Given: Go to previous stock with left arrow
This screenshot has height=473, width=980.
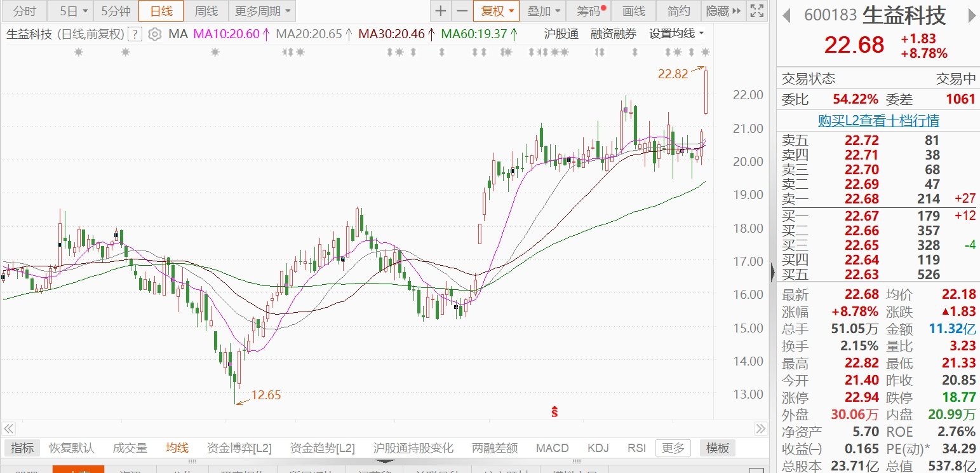Looking at the screenshot, I should pyautogui.click(x=786, y=15).
